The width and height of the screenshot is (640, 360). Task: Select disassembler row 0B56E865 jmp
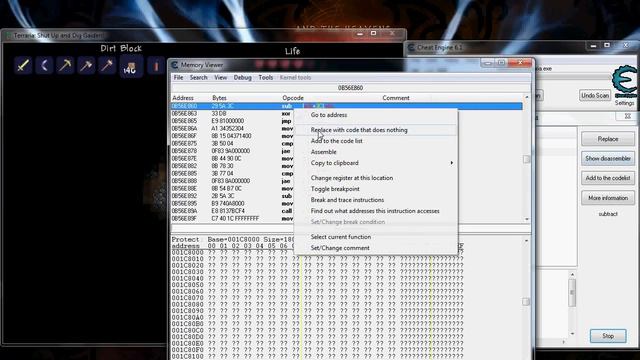tap(232, 121)
